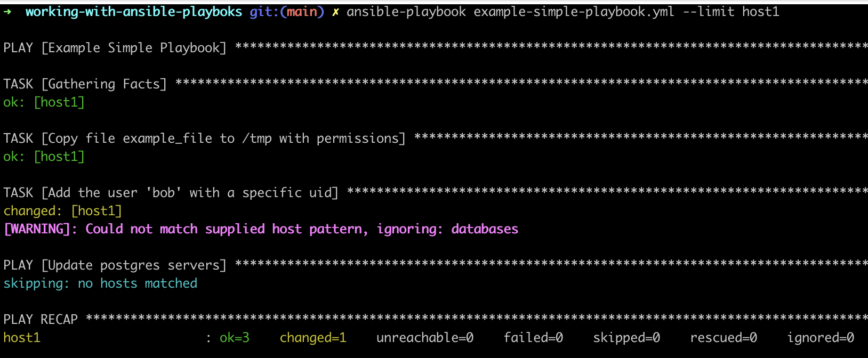This screenshot has height=358, width=868.
Task: Click the changed=1 recap value
Action: [313, 338]
